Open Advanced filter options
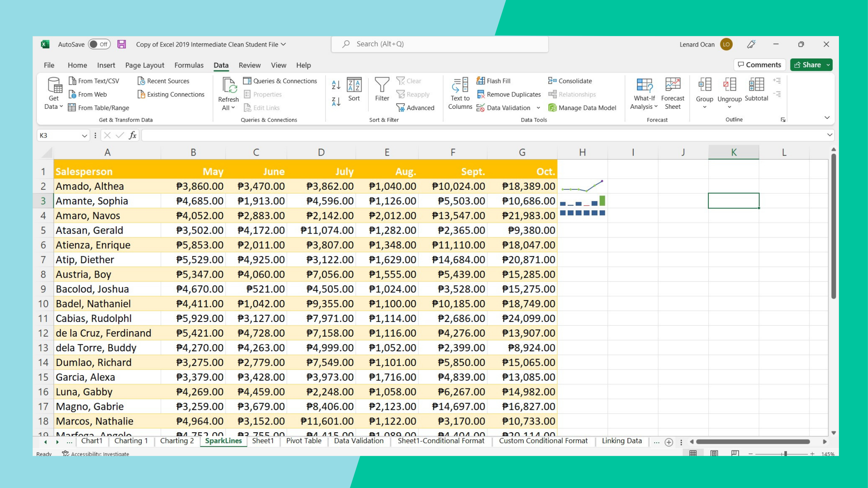Viewport: 868px width, 488px height. coord(415,108)
